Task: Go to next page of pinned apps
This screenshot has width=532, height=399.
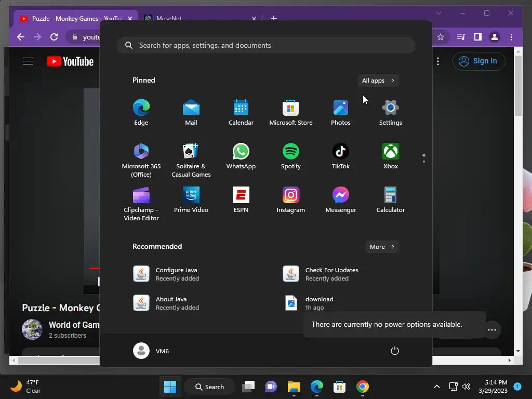Action: tap(424, 161)
